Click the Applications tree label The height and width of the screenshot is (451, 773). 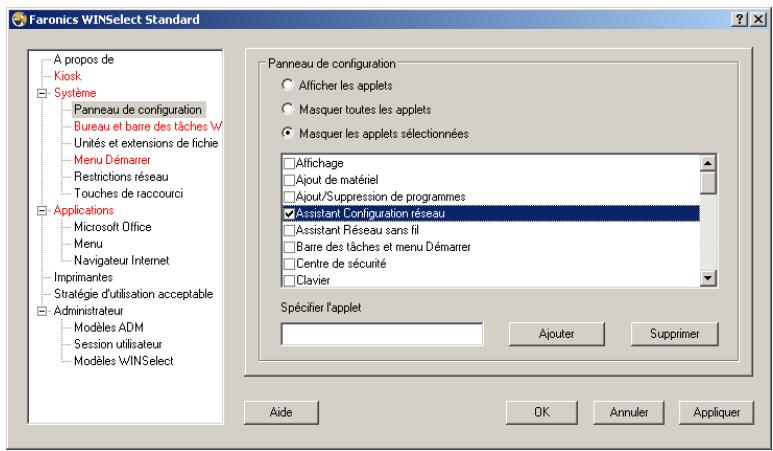[84, 210]
